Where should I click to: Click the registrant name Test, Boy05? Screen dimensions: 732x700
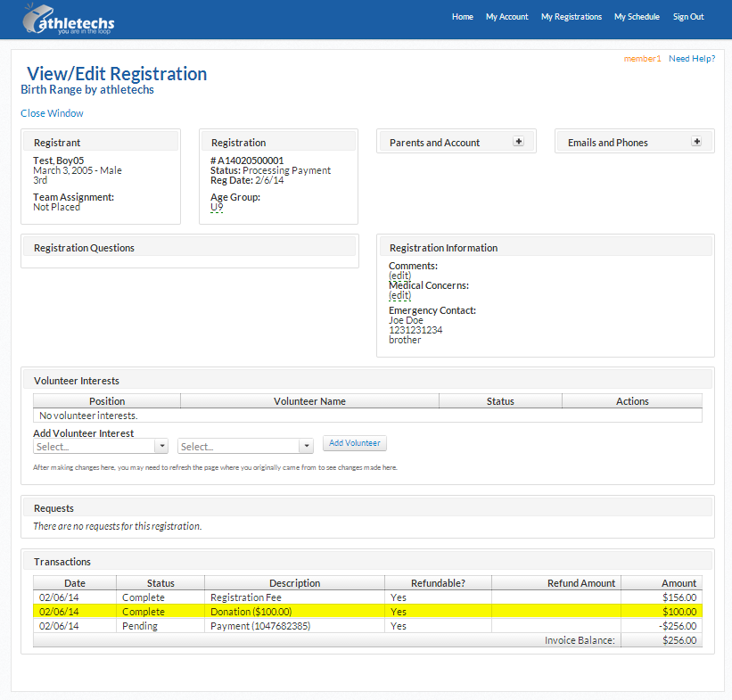tap(58, 161)
